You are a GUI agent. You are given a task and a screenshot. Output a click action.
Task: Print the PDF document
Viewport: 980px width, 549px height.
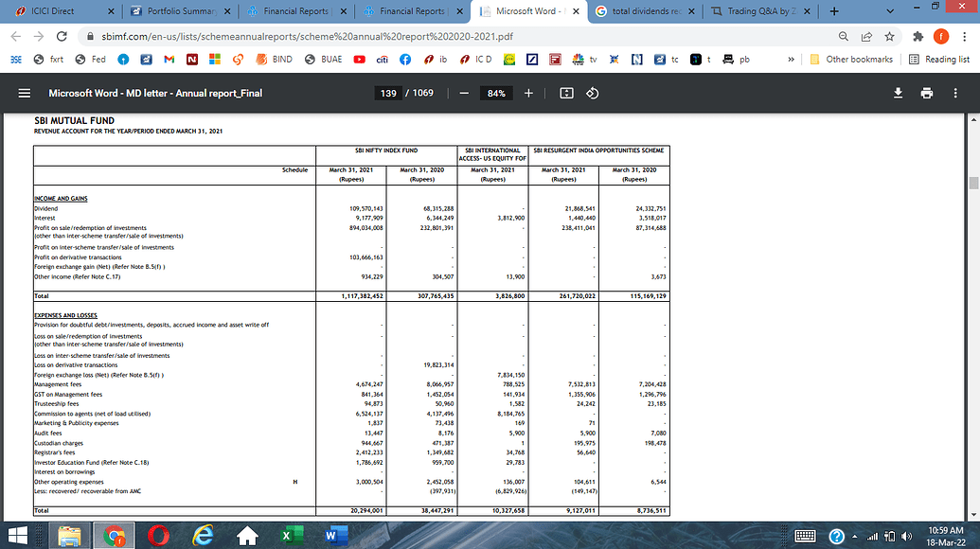[x=926, y=93]
